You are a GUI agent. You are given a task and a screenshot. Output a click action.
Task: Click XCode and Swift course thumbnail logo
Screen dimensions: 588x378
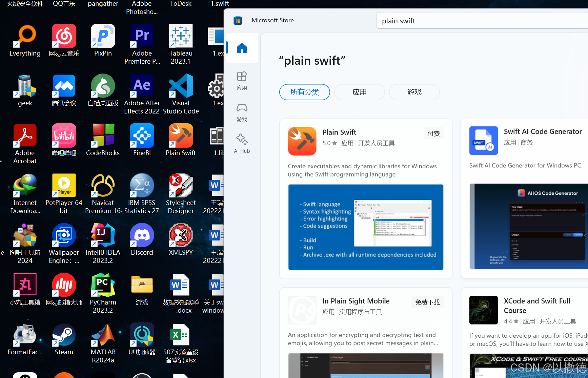pyautogui.click(x=484, y=310)
